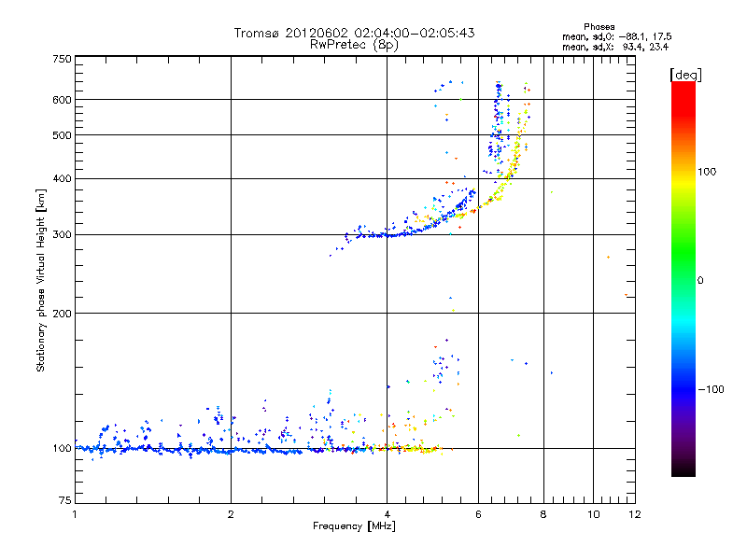Click y-axis tick label "750"
Image resolution: width=747 pixels, height=560 pixels.
(62, 59)
